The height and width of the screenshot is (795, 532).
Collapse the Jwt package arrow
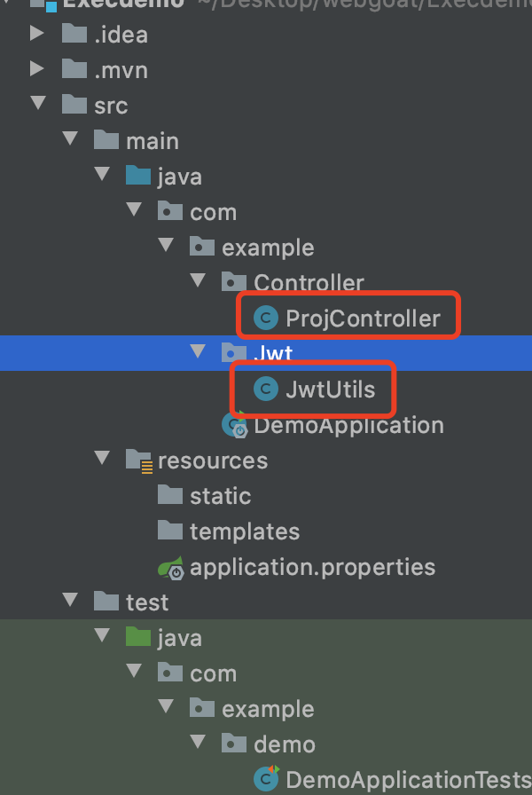(197, 354)
